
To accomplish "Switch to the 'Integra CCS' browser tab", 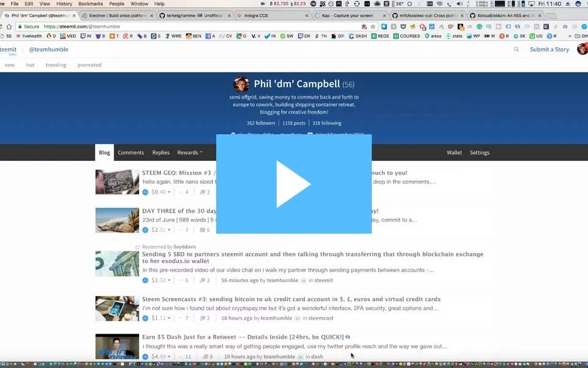I will click(x=272, y=16).
